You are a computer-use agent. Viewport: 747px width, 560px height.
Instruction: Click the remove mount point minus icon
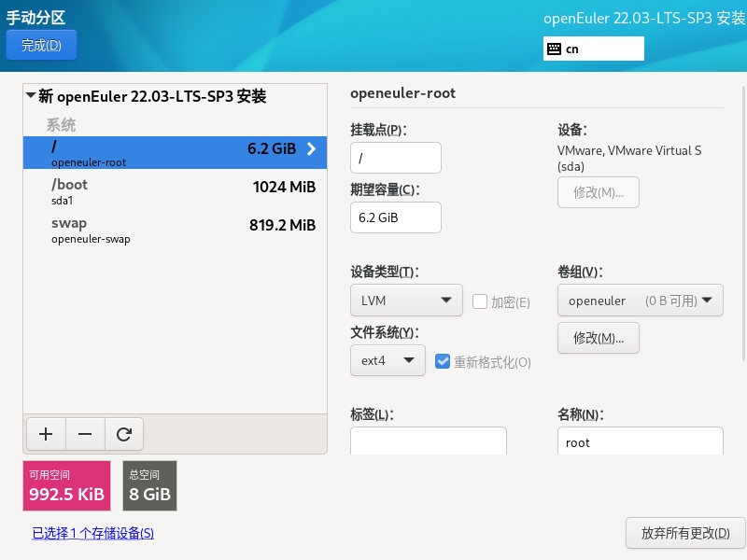85,434
